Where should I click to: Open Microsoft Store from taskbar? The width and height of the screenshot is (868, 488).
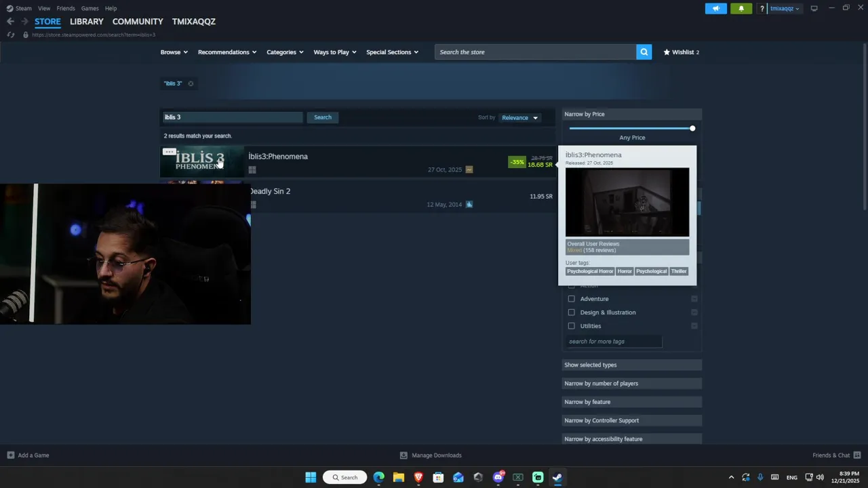(438, 477)
